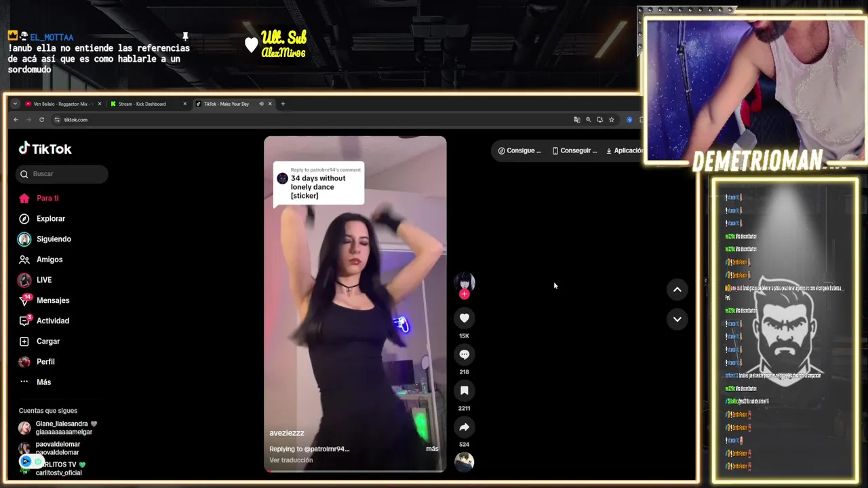Go to previous video arrow
This screenshot has width=868, height=488.
(x=677, y=289)
